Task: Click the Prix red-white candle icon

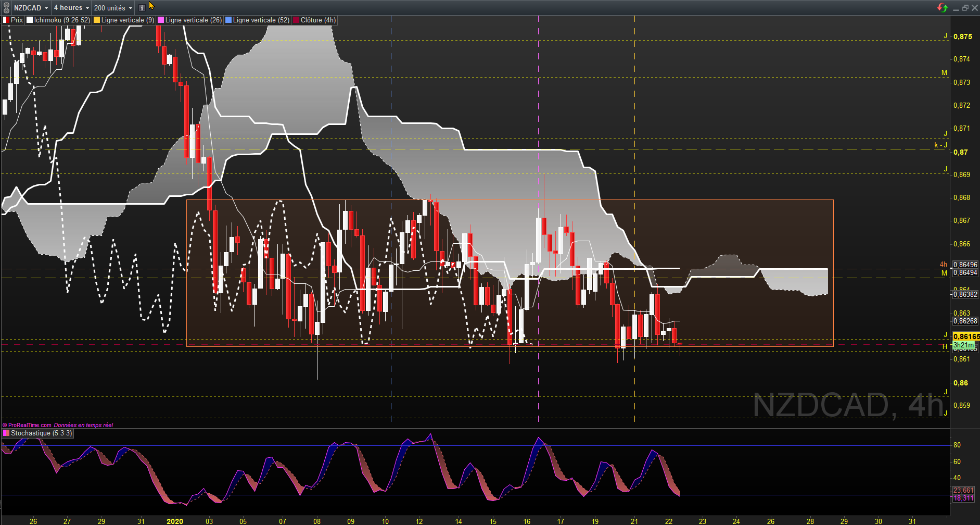Action: tap(6, 20)
